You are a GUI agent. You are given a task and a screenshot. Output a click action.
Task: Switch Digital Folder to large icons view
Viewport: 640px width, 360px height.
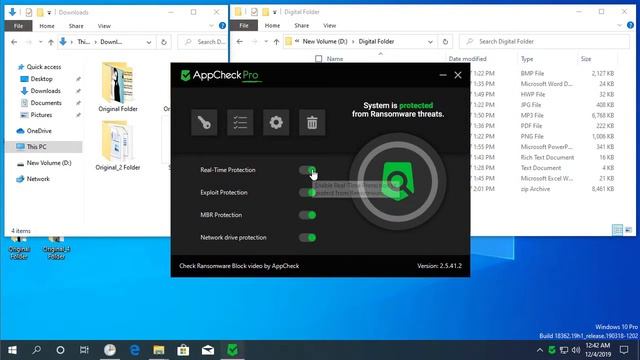(x=629, y=230)
